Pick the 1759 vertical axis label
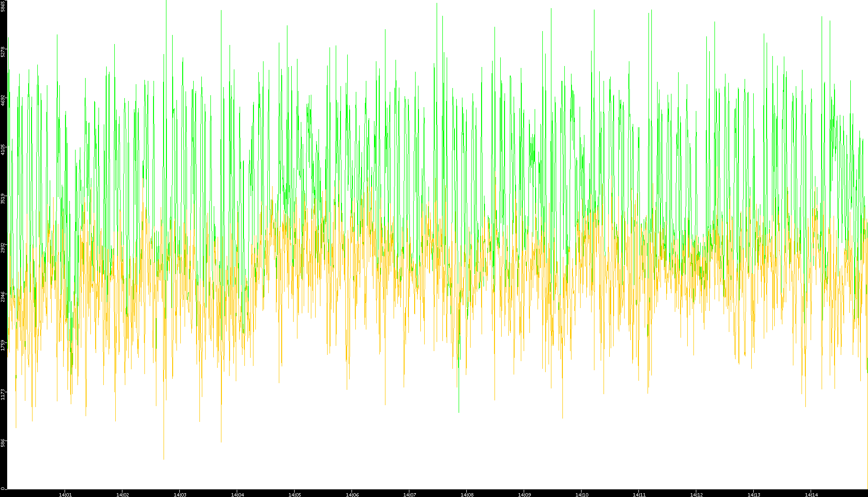868x497 pixels. [x=3, y=345]
